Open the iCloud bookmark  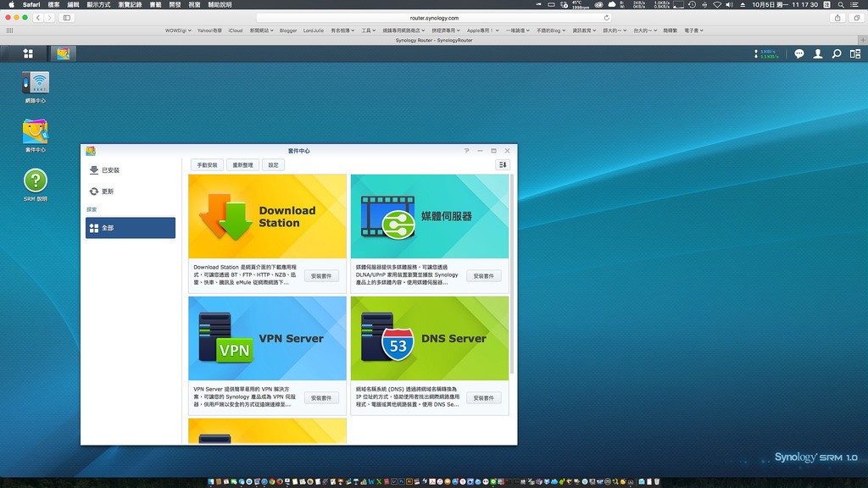(236, 30)
